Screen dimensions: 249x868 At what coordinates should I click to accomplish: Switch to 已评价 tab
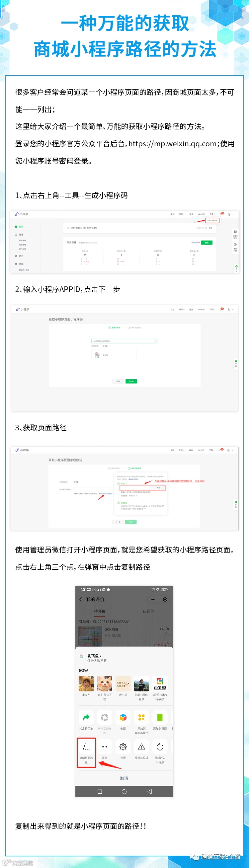coord(149,611)
